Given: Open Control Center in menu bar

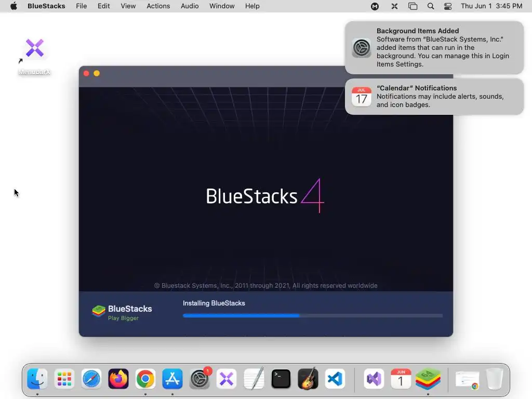Looking at the screenshot, I should pyautogui.click(x=448, y=6).
